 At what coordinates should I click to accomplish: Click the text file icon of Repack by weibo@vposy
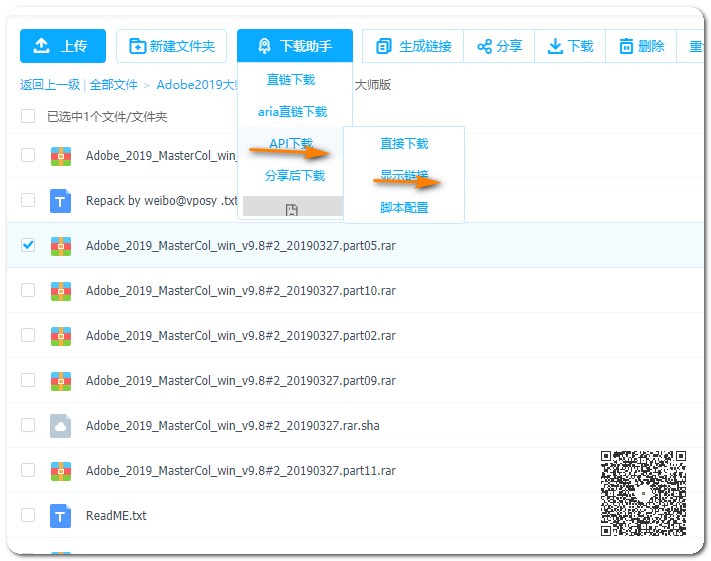coord(60,201)
